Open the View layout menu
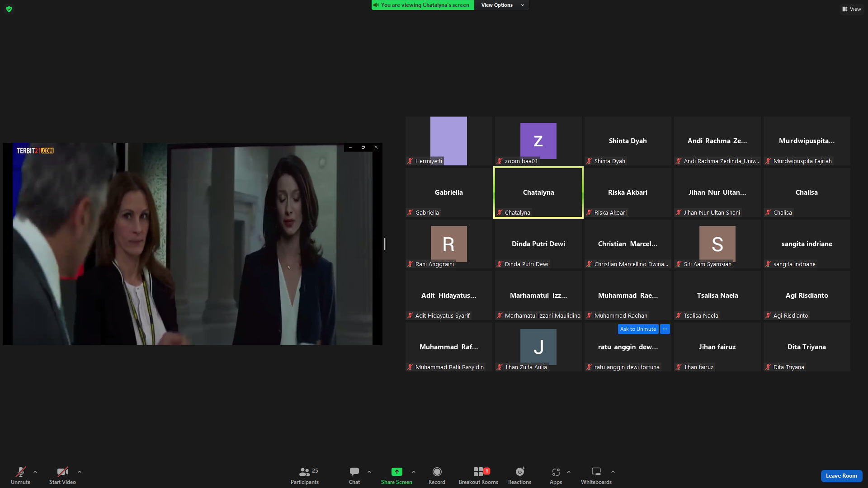 [852, 9]
